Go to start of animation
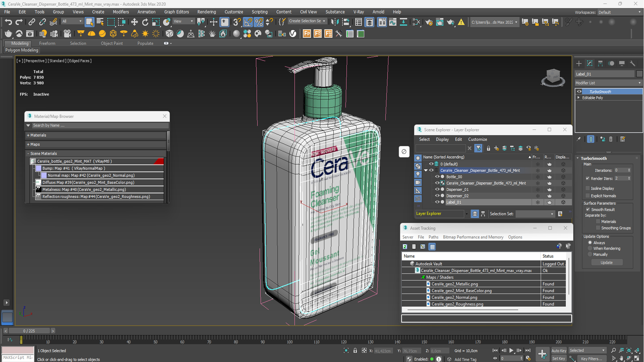The width and height of the screenshot is (644, 362). click(x=495, y=350)
